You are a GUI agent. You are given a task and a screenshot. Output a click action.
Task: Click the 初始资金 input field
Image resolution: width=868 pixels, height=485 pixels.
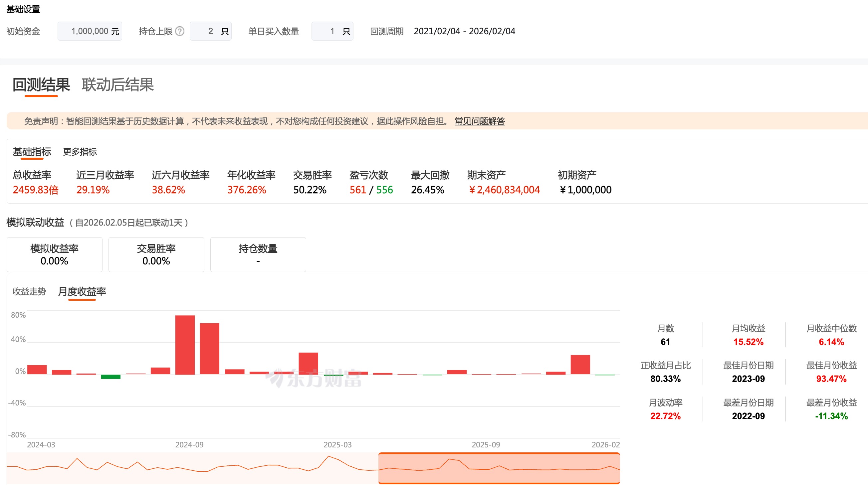point(90,31)
